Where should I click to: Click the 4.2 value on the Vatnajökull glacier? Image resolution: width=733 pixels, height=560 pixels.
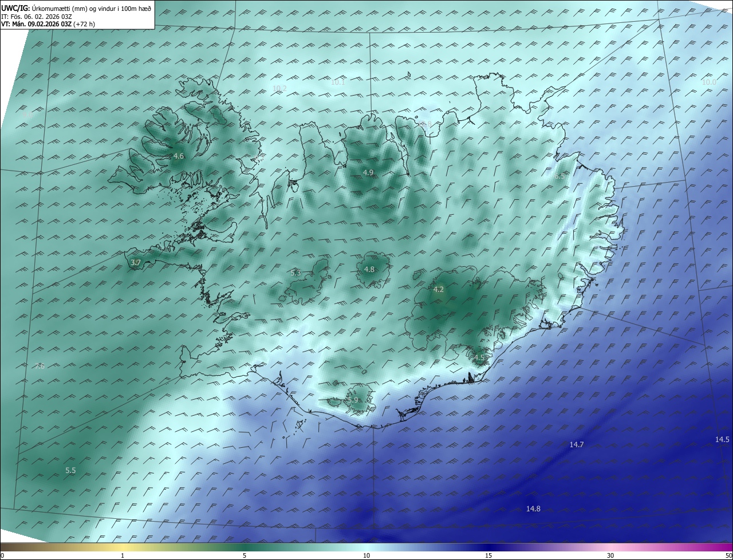click(x=439, y=289)
